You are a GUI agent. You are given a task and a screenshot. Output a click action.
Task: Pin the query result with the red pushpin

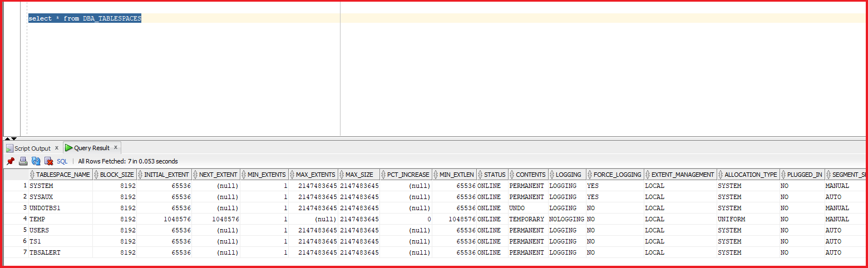tap(11, 161)
